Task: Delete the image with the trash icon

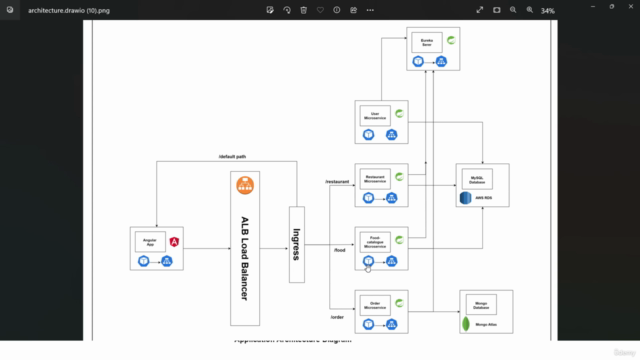Action: point(303,10)
